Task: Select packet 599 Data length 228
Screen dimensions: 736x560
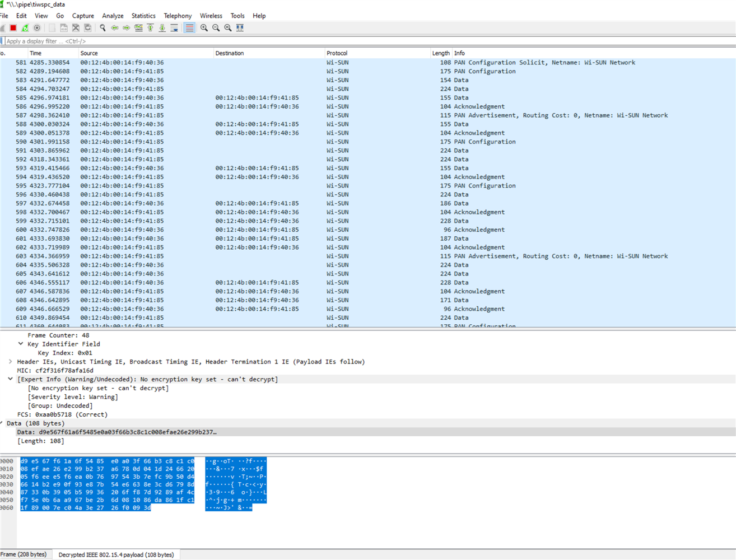Action: [x=367, y=221]
